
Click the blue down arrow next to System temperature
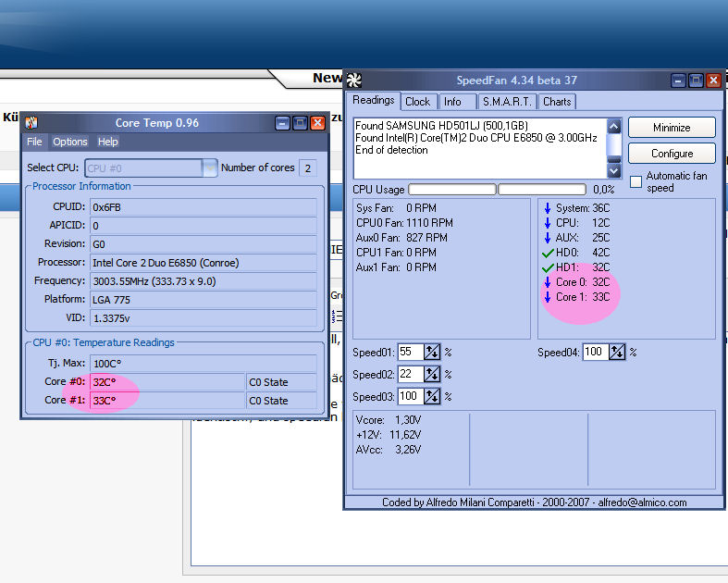tap(548, 208)
